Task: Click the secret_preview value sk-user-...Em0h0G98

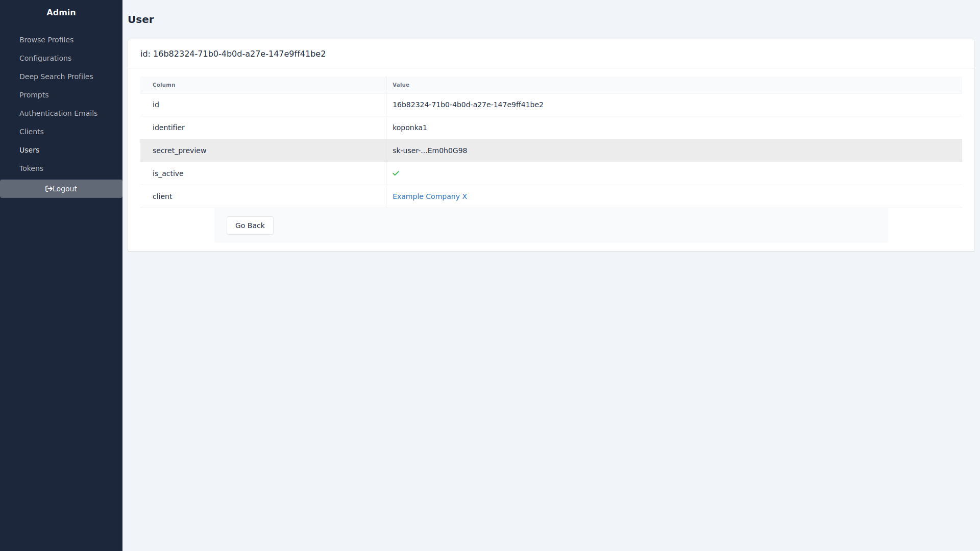Action: (429, 151)
